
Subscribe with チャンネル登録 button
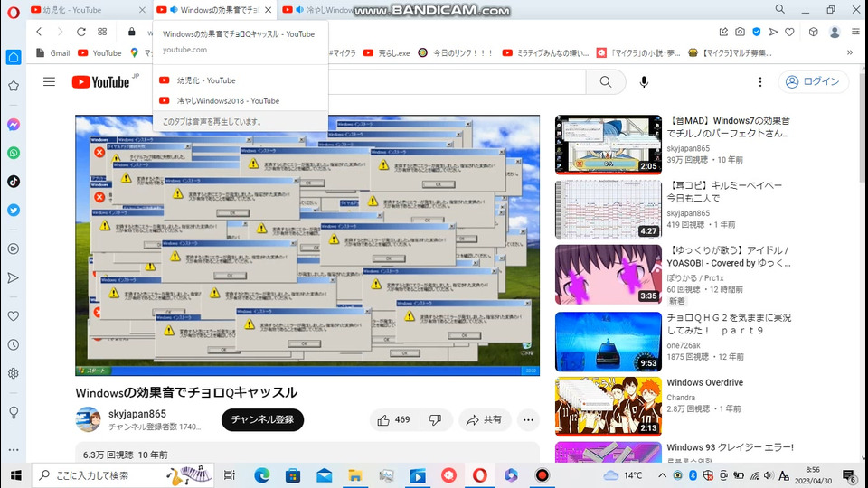pyautogui.click(x=262, y=420)
